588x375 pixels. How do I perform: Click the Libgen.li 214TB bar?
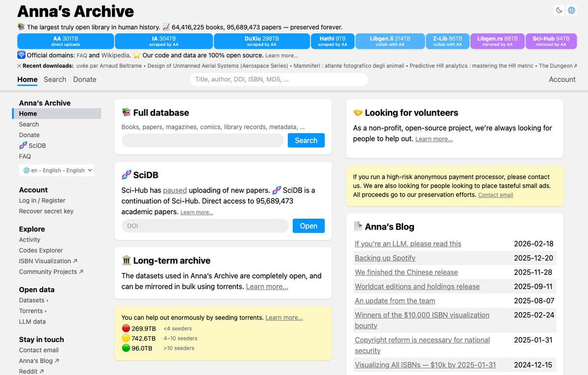point(390,41)
